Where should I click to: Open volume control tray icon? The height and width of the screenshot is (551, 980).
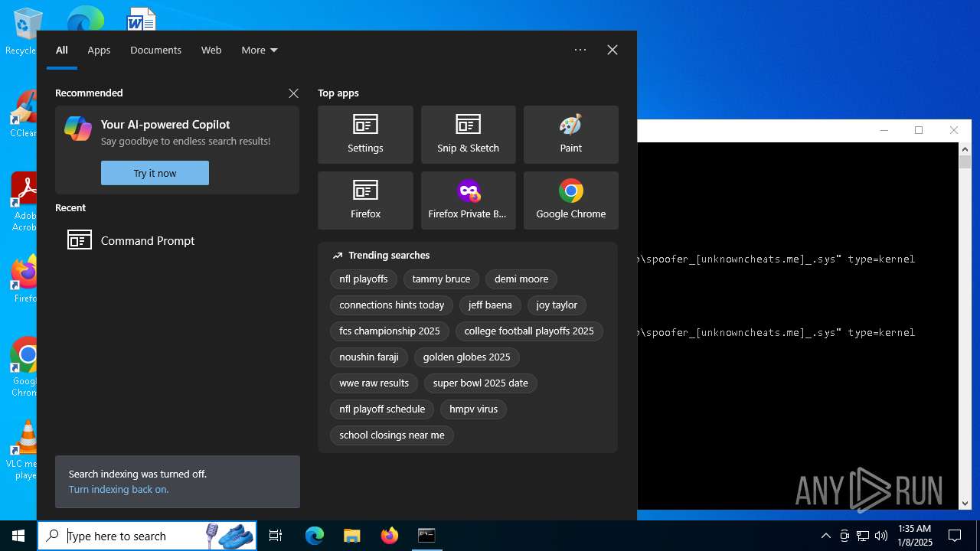coord(881,536)
